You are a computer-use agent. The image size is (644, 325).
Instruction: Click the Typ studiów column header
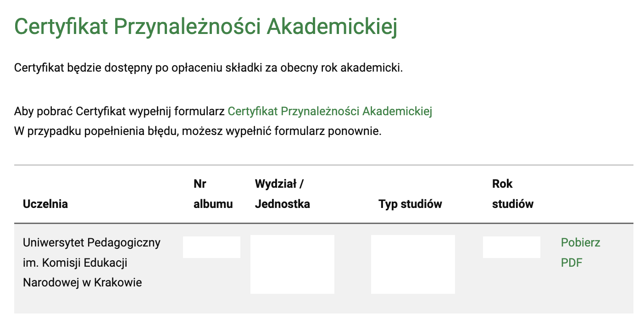410,204
